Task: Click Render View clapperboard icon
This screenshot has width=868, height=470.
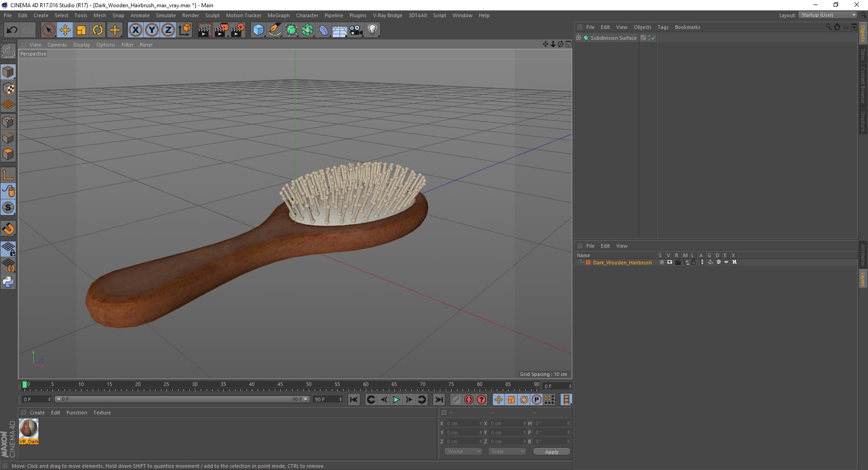Action: (x=204, y=30)
